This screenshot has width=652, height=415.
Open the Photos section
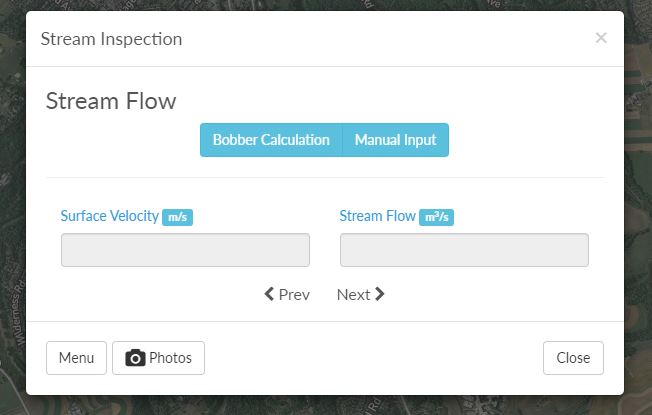click(x=158, y=358)
